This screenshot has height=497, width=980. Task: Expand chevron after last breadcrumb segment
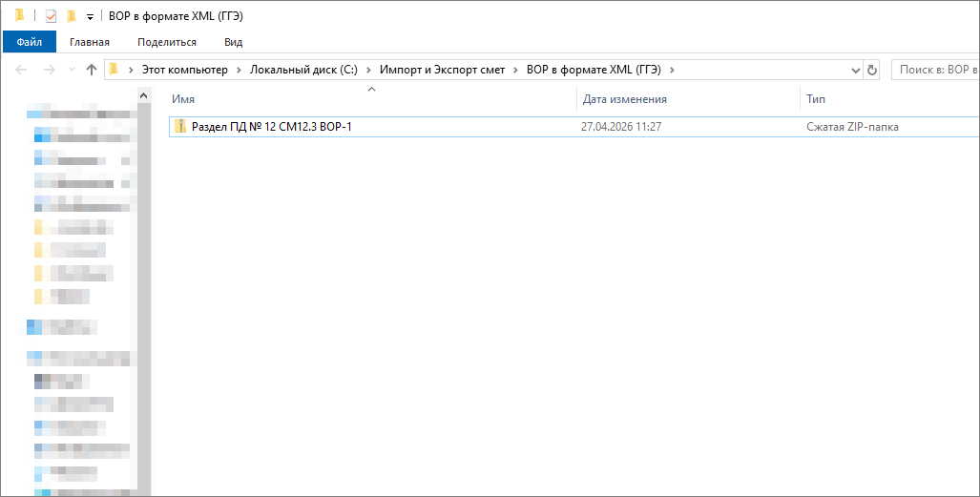pyautogui.click(x=672, y=70)
